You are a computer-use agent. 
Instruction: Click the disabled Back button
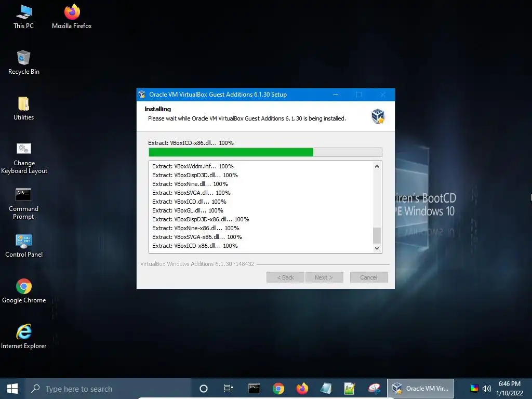285,277
